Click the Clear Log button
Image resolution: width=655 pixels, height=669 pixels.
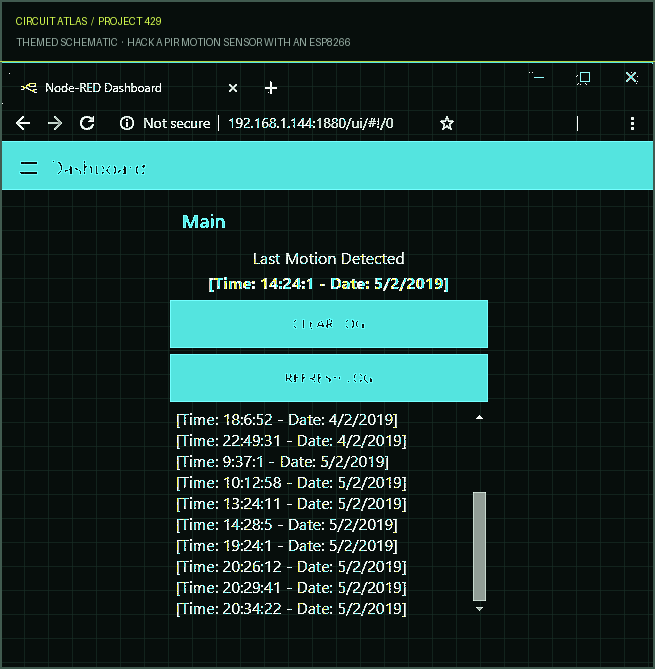(x=329, y=324)
